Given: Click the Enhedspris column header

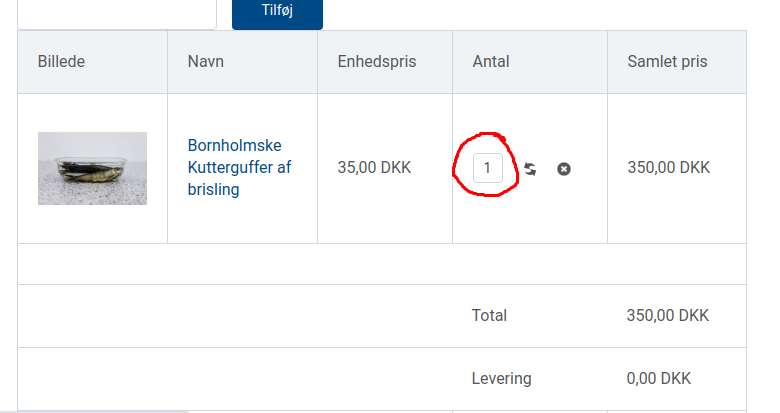Looking at the screenshot, I should point(377,61).
